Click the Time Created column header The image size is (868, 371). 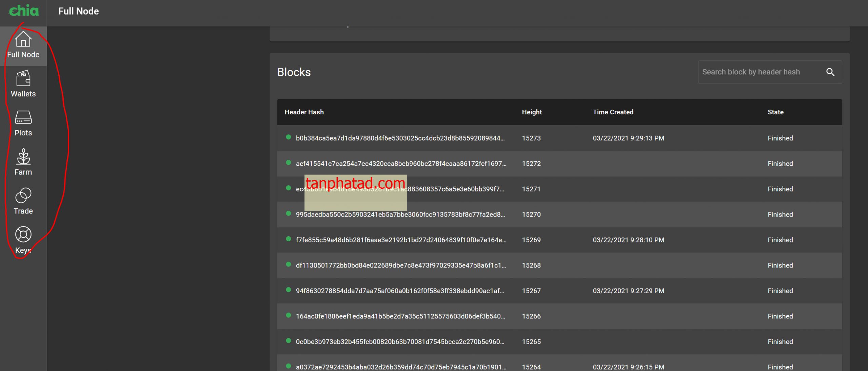[613, 112]
